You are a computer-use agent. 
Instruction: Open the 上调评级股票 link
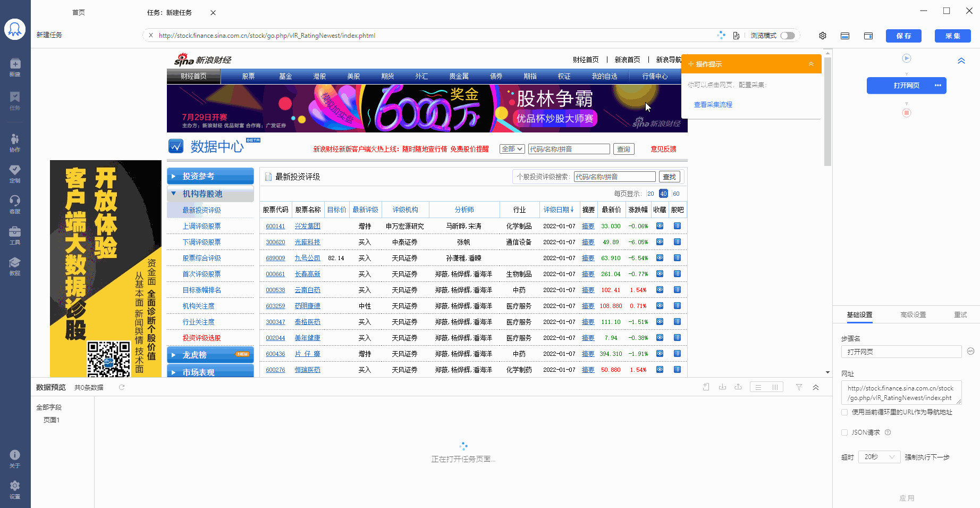pyautogui.click(x=201, y=226)
